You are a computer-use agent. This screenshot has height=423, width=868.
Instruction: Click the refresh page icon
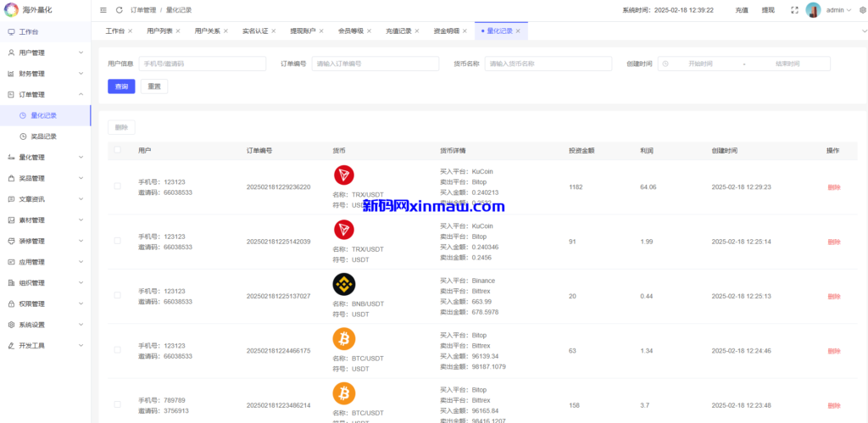tap(119, 10)
